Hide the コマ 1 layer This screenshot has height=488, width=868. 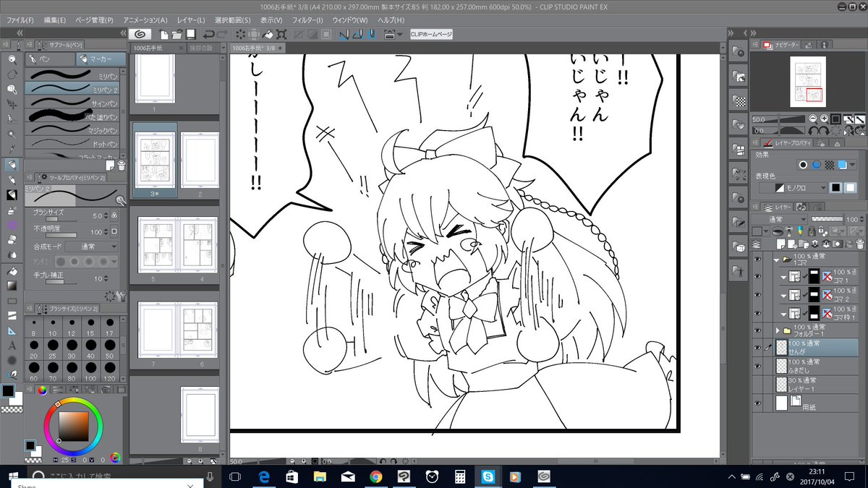click(x=757, y=276)
